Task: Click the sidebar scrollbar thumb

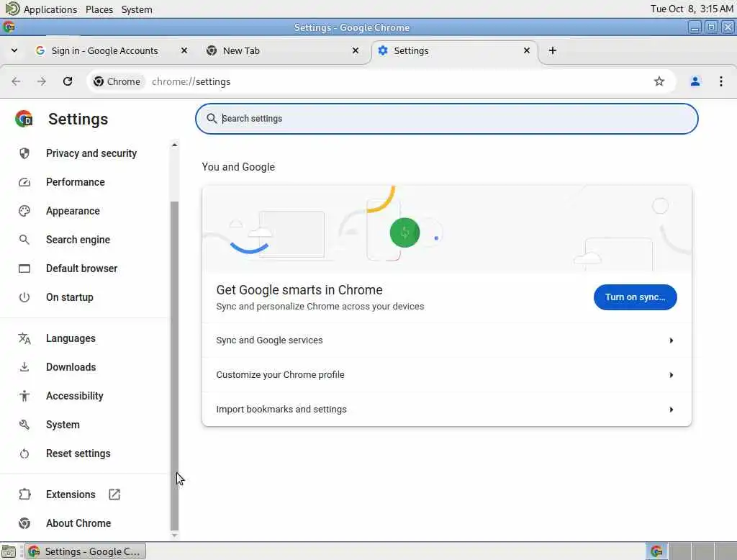Action: tap(174, 366)
